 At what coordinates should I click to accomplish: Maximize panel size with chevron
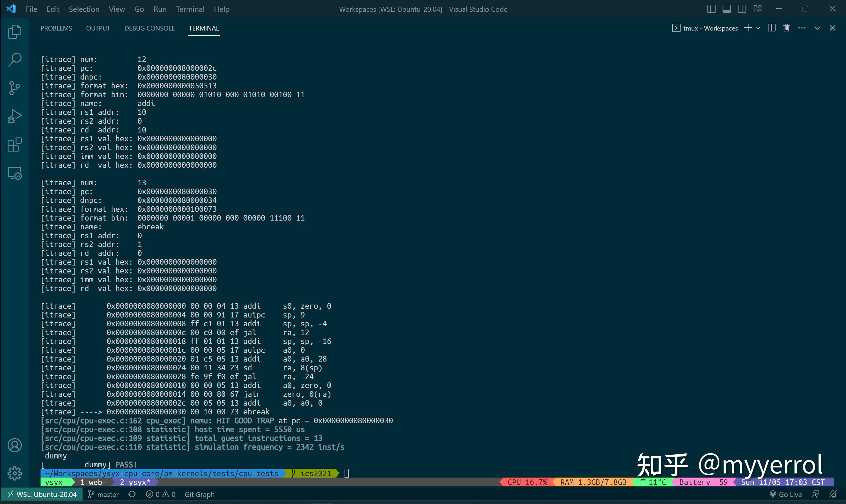coord(817,28)
